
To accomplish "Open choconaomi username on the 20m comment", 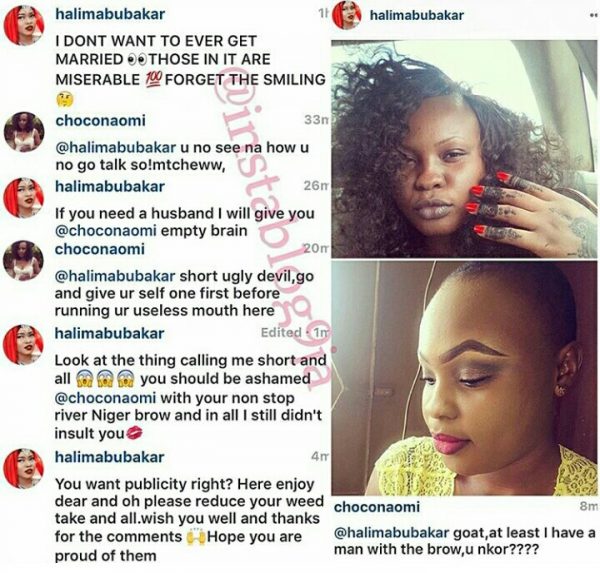I will click(100, 249).
